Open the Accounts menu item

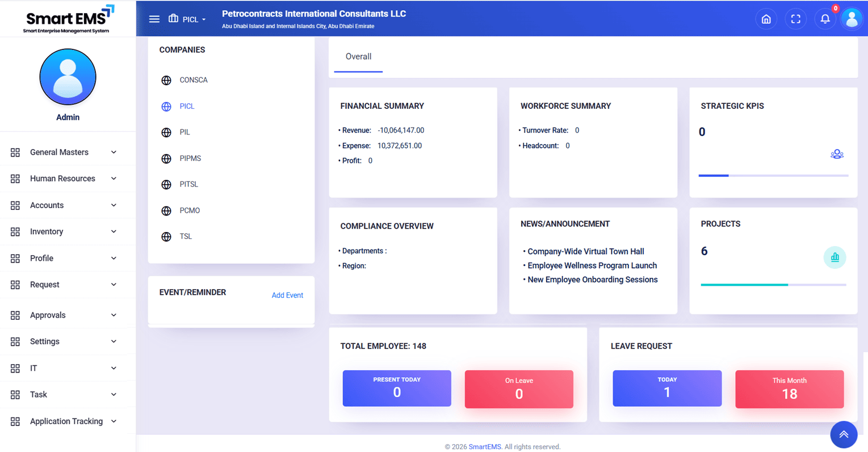47,205
